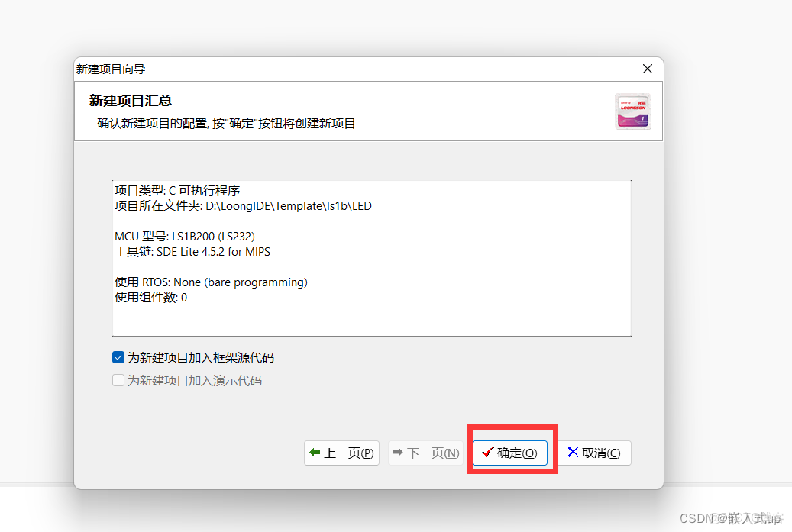Click the Loongson logo in the dialog header
The width and height of the screenshot is (792, 532).
(x=633, y=111)
